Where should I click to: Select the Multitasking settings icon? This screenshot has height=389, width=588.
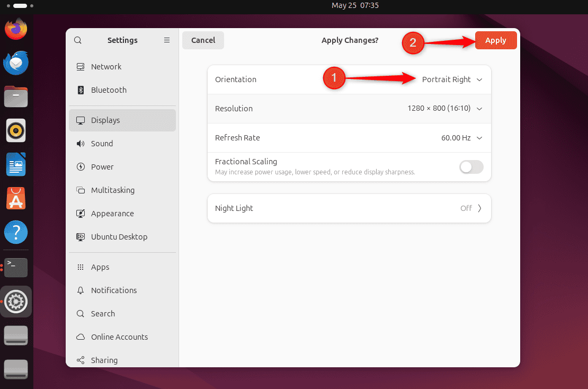point(81,190)
